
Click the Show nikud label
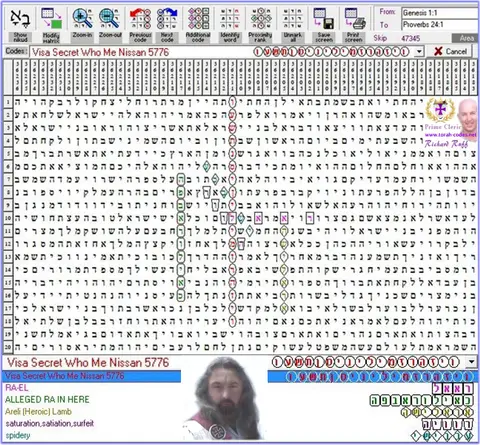pyautogui.click(x=20, y=37)
